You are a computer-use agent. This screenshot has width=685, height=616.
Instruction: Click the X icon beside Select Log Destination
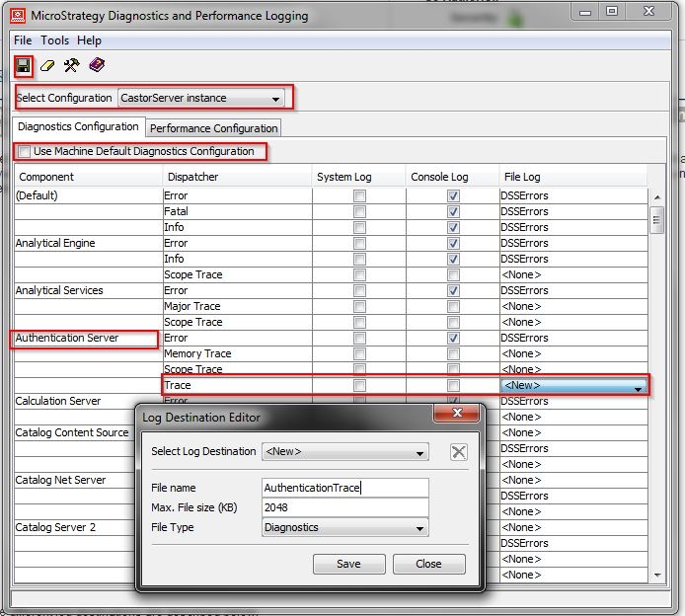(458, 452)
